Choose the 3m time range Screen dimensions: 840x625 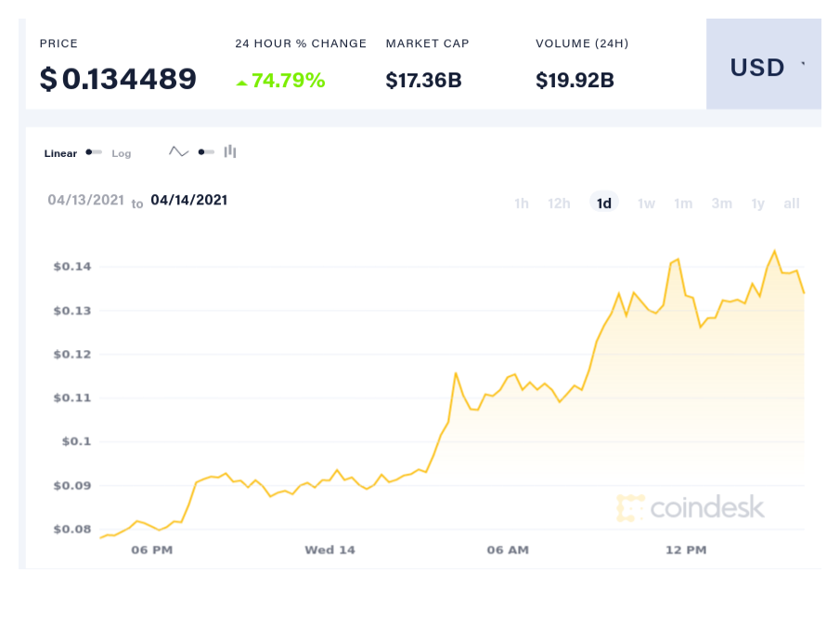click(721, 203)
